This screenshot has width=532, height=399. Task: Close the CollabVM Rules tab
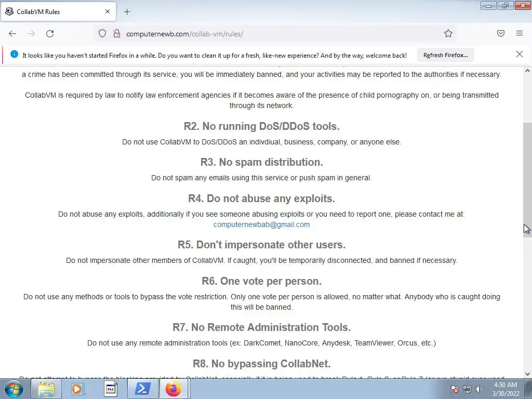[107, 11]
